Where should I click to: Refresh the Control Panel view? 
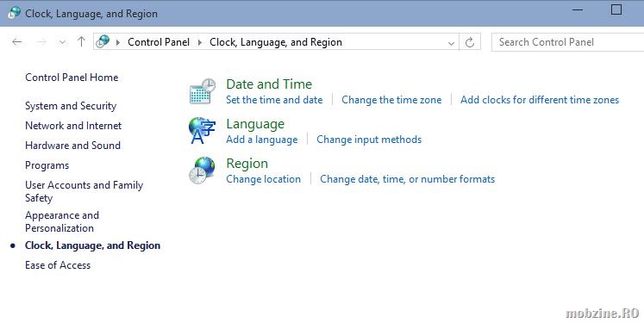point(470,42)
